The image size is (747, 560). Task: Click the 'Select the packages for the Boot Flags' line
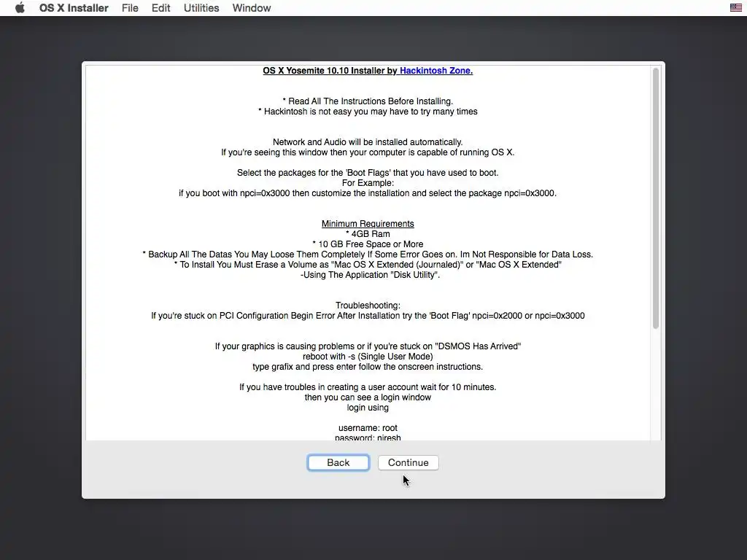point(368,173)
